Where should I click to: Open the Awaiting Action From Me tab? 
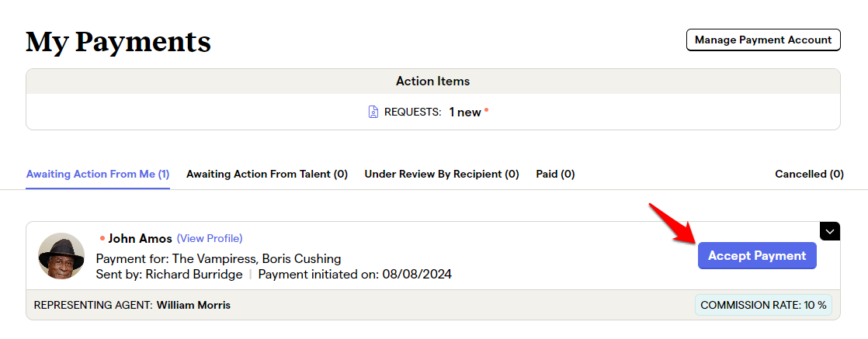click(97, 175)
